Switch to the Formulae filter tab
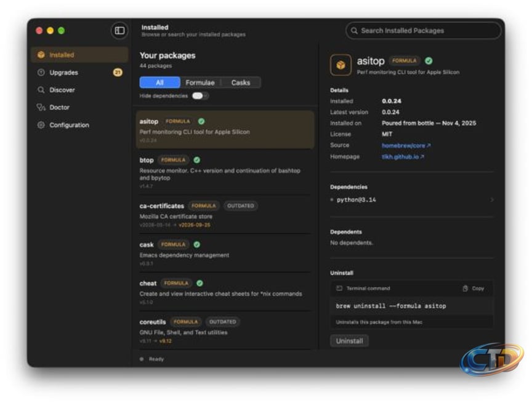This screenshot has width=532, height=403. point(200,82)
